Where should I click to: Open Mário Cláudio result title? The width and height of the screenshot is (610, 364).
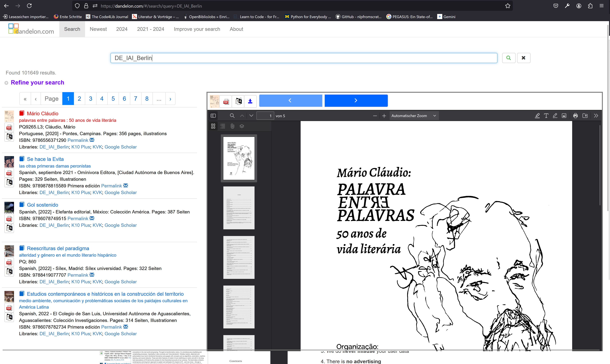pos(43,113)
